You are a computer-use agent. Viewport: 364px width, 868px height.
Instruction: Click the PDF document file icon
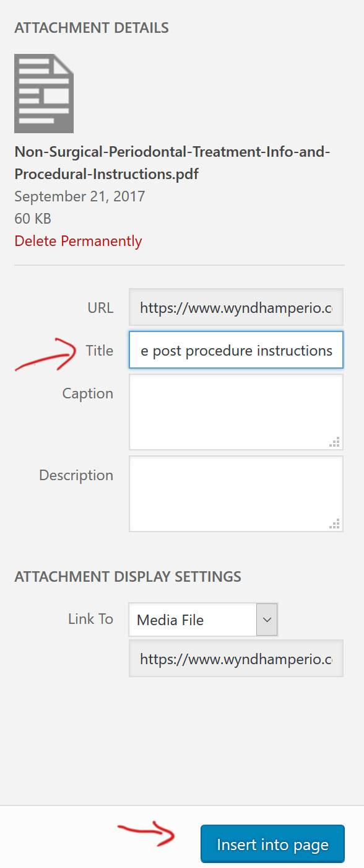[x=44, y=94]
